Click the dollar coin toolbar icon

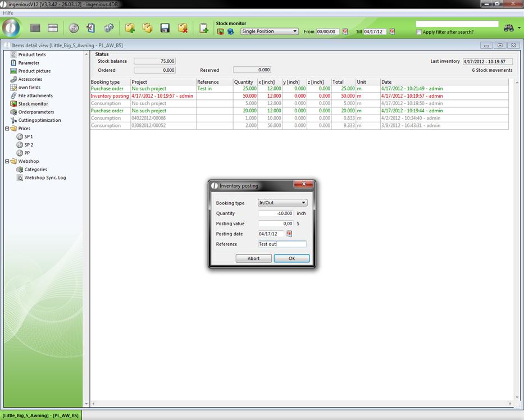74,28
